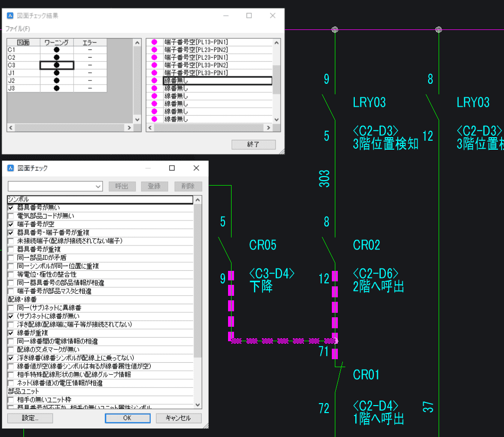Click the magenta marker beside 端子番号空[PL13-PIN1]
Image resolution: width=504 pixels, height=437 pixels.
[154, 42]
